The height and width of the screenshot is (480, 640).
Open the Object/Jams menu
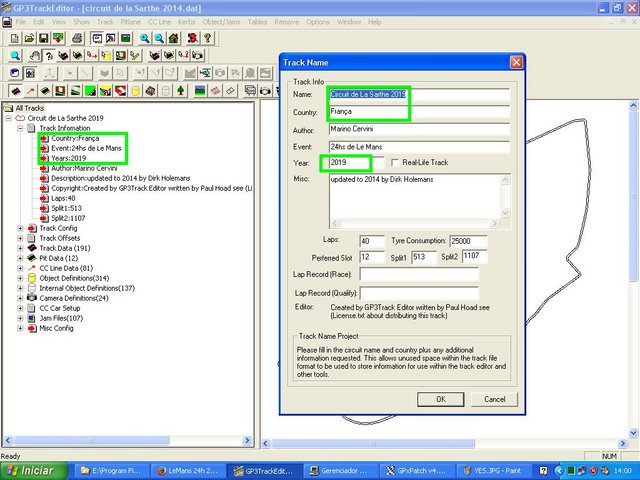tap(221, 22)
